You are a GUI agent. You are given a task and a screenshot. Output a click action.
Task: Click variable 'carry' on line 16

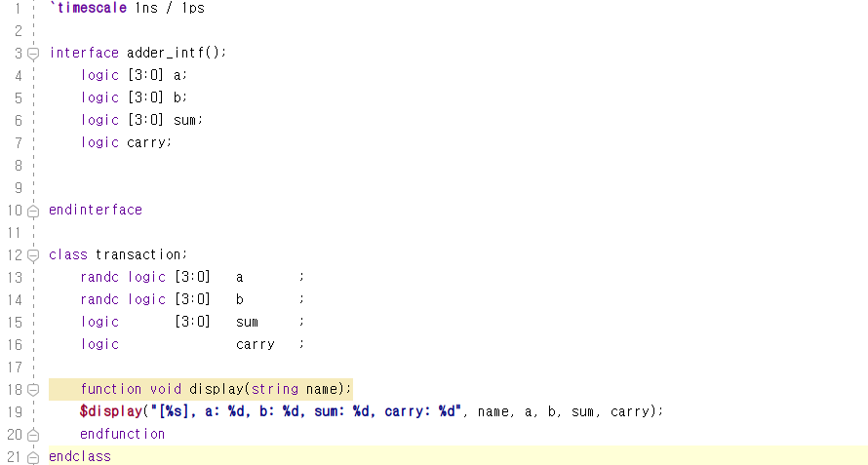pos(256,344)
